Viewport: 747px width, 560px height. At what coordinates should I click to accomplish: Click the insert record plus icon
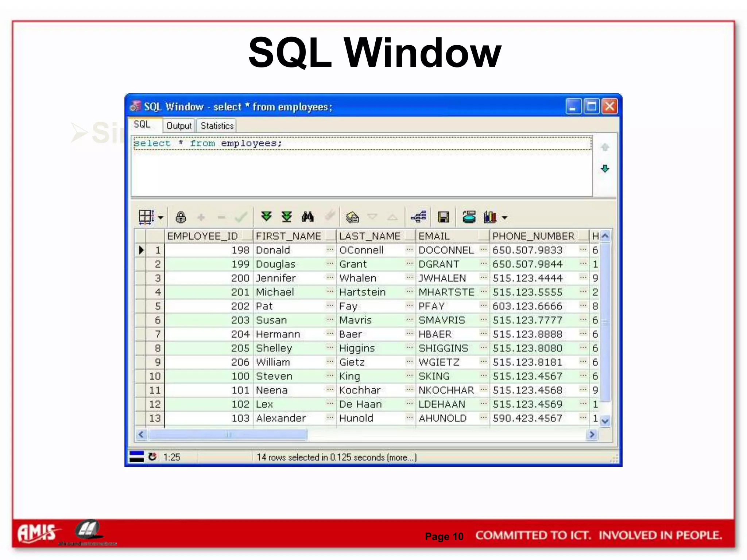pos(201,218)
